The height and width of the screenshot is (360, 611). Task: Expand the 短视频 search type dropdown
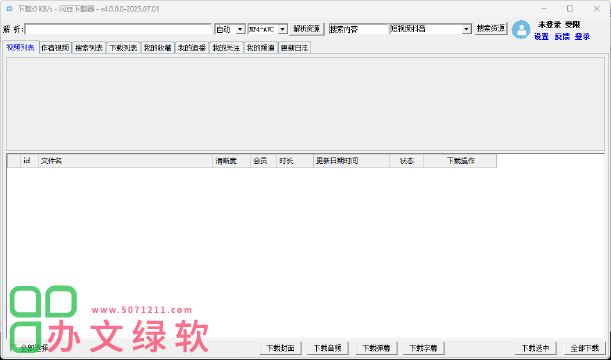[x=466, y=29]
